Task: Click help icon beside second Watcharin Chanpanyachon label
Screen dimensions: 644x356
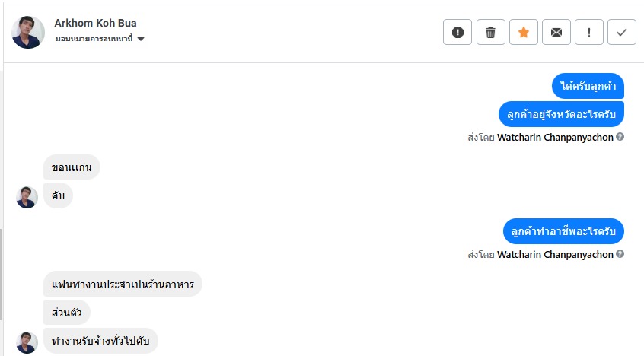Action: (620, 254)
